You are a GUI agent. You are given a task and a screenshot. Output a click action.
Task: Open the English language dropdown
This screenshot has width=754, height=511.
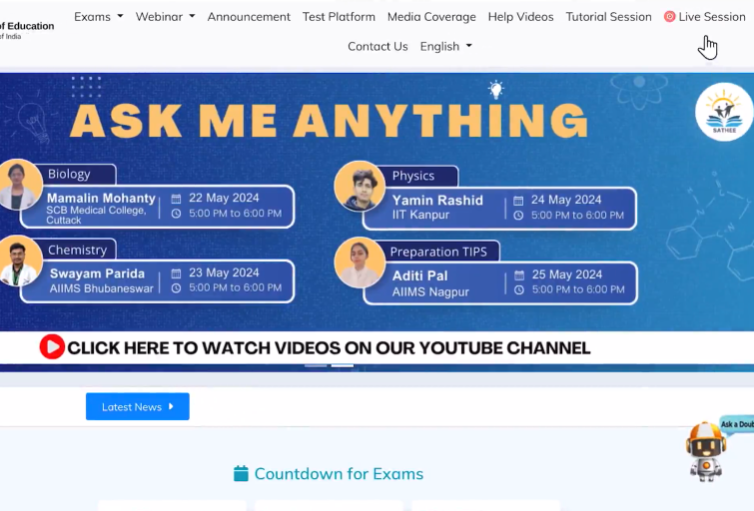tap(446, 46)
